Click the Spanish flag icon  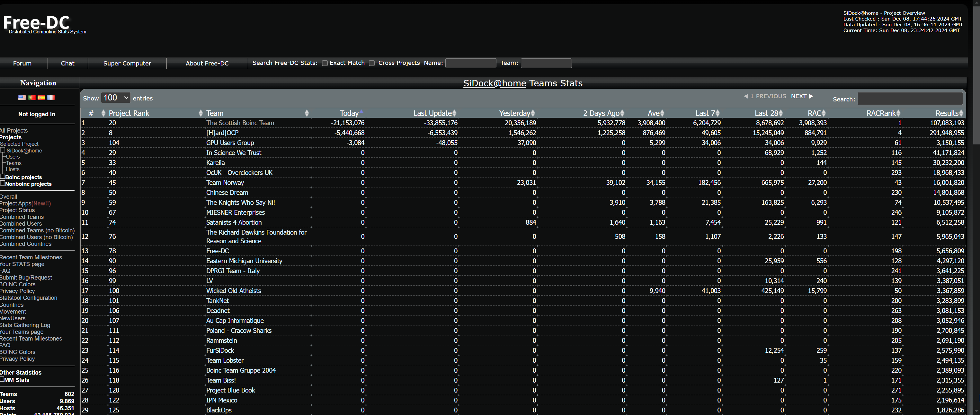[41, 97]
